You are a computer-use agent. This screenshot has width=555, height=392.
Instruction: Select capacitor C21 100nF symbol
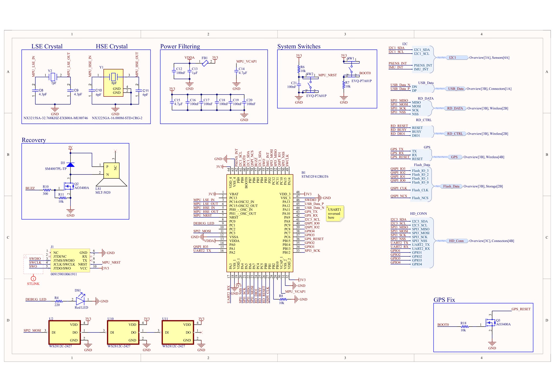299,85
